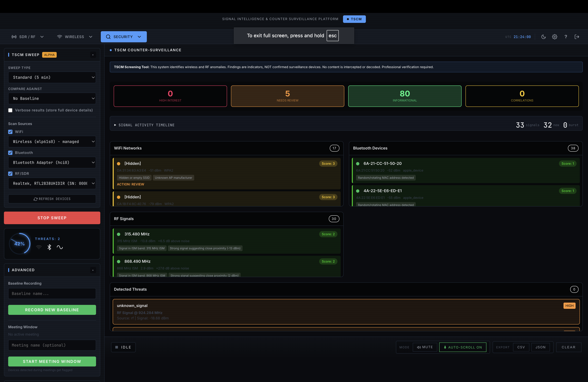The width and height of the screenshot is (588, 382).
Task: Click the help question mark icon
Action: point(565,37)
